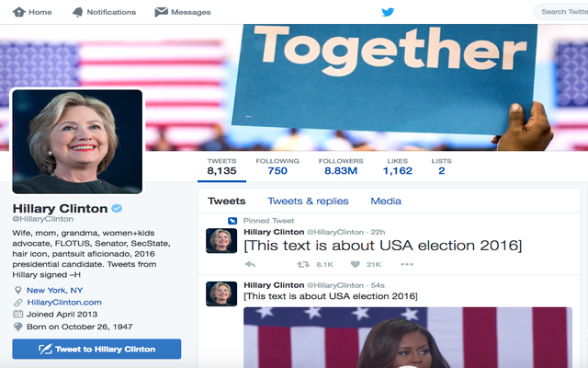Reply to the pinned tweet

pos(250,264)
